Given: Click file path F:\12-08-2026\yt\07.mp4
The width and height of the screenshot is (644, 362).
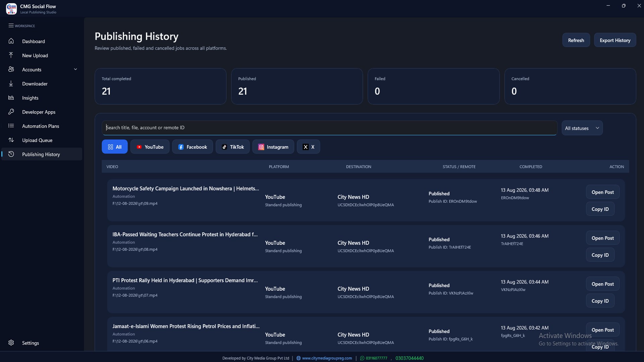Looking at the screenshot, I should pos(135,295).
